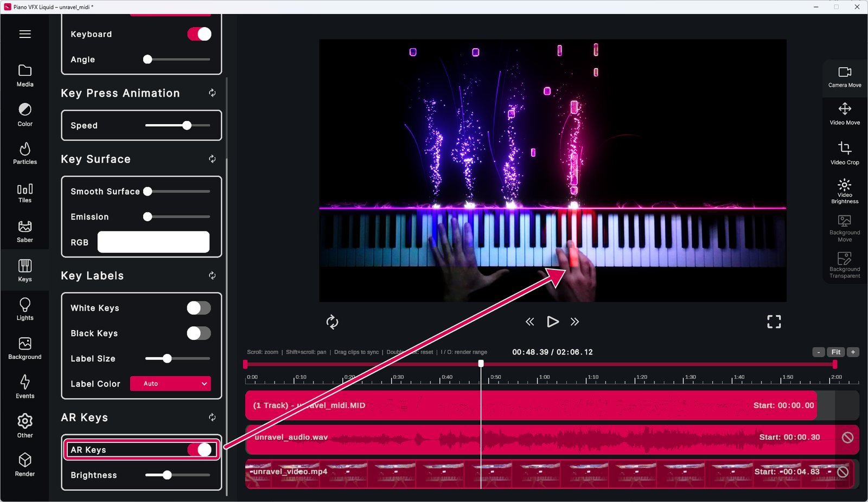The height and width of the screenshot is (502, 868).
Task: Open the Particles panel
Action: point(25,153)
